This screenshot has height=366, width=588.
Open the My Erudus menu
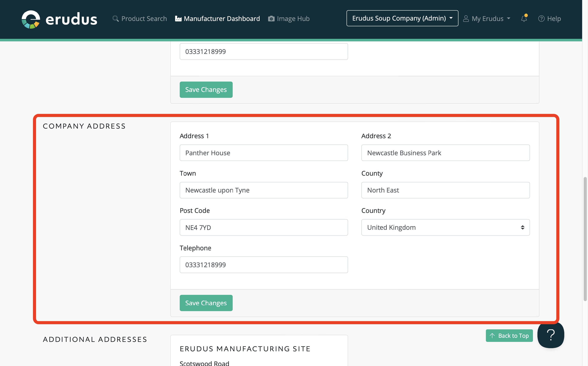click(x=487, y=19)
